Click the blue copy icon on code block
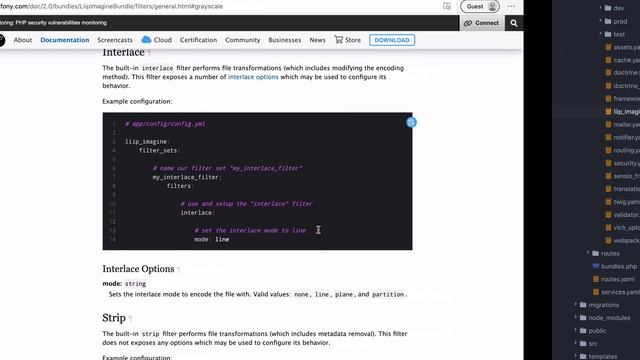The image size is (640, 360). [411, 122]
